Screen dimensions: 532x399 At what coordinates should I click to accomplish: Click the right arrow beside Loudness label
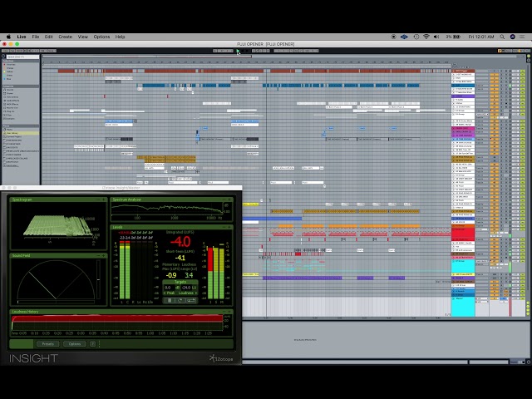click(x=196, y=293)
